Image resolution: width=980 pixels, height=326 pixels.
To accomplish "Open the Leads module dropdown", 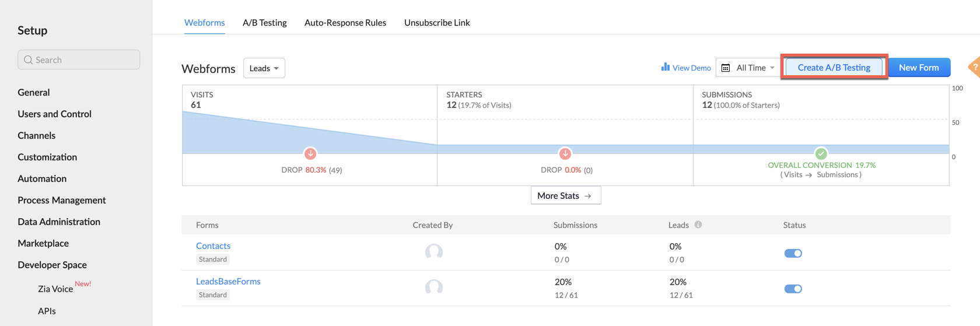I will click(264, 68).
